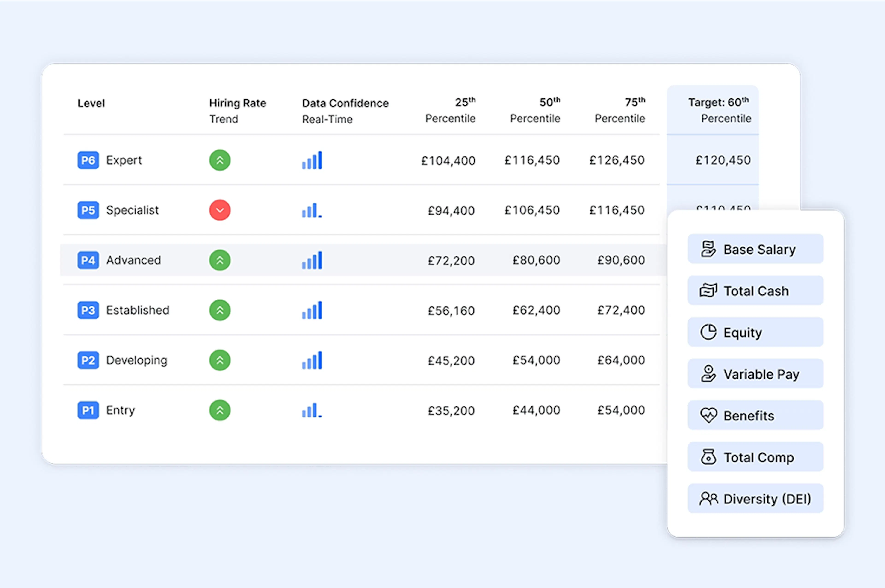The width and height of the screenshot is (885, 588).
Task: Click the Data Confidence Real-Time header
Action: pos(345,111)
